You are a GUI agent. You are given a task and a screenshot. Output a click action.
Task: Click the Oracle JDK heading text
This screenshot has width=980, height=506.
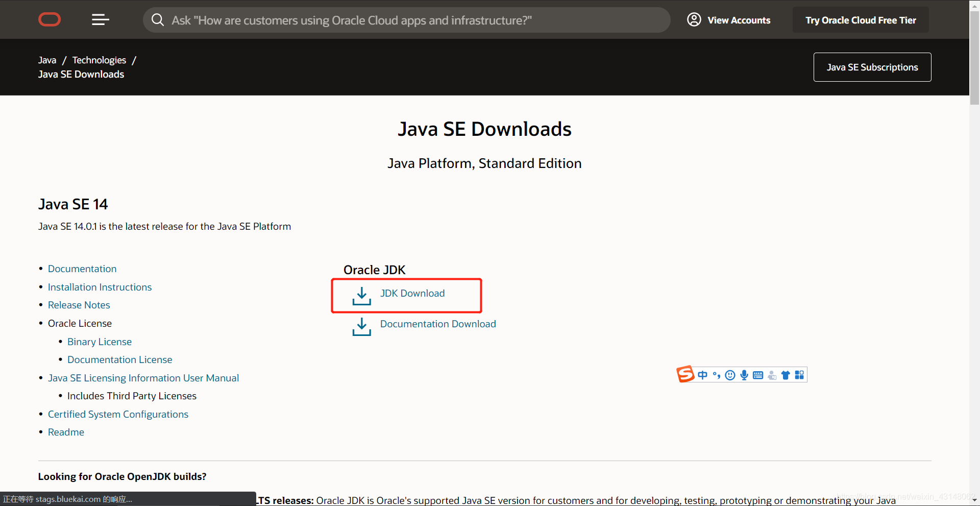click(375, 270)
